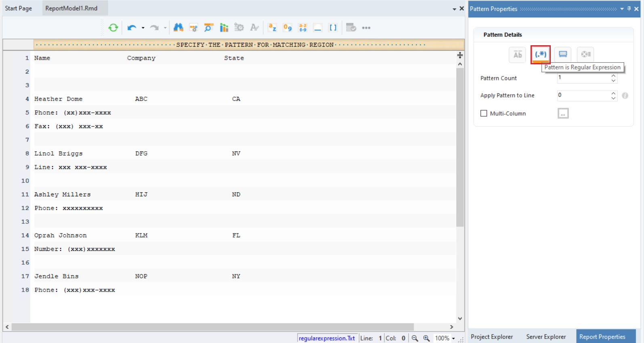Open the undo history dropdown arrow
This screenshot has height=343, width=644.
[x=143, y=28]
